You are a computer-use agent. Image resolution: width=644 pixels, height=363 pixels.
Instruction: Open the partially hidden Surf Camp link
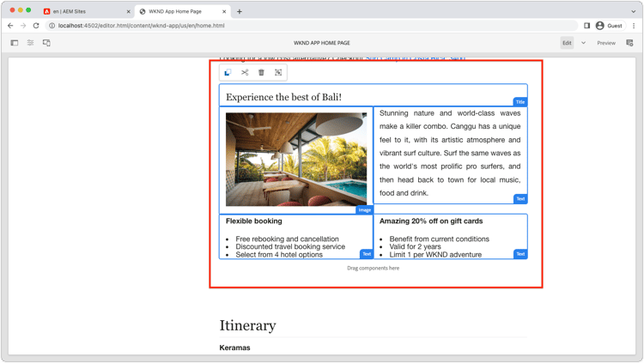416,58
